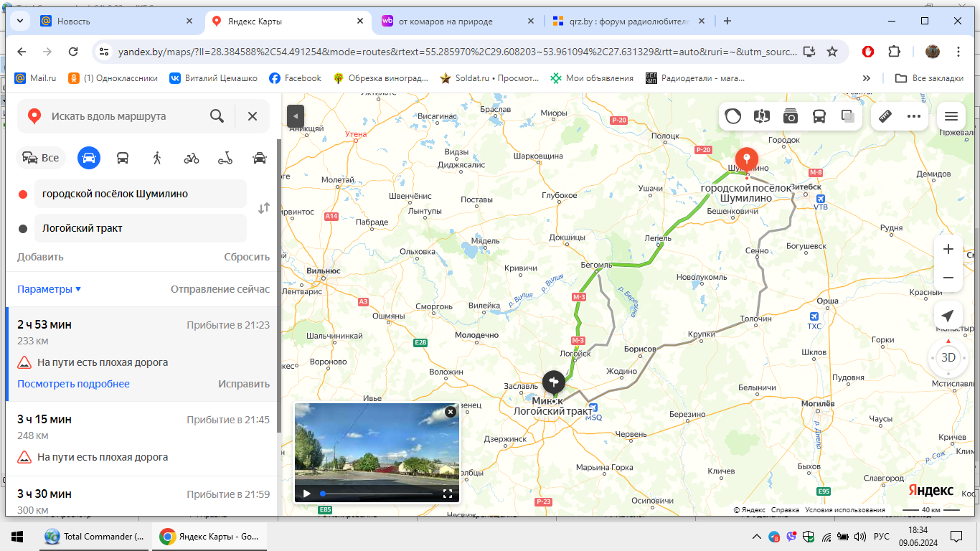The width and height of the screenshot is (980, 551).
Task: Enable public transport bus layer on map toolbar
Action: 819,116
